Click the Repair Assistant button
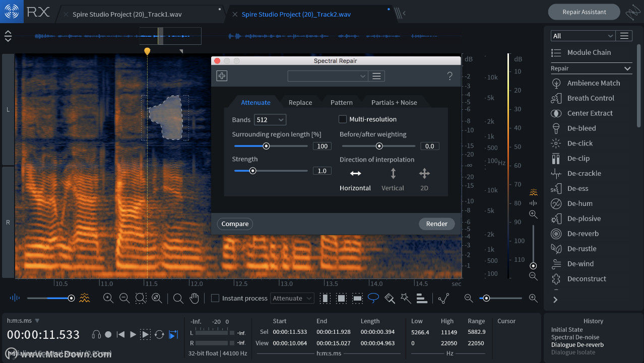 584,12
